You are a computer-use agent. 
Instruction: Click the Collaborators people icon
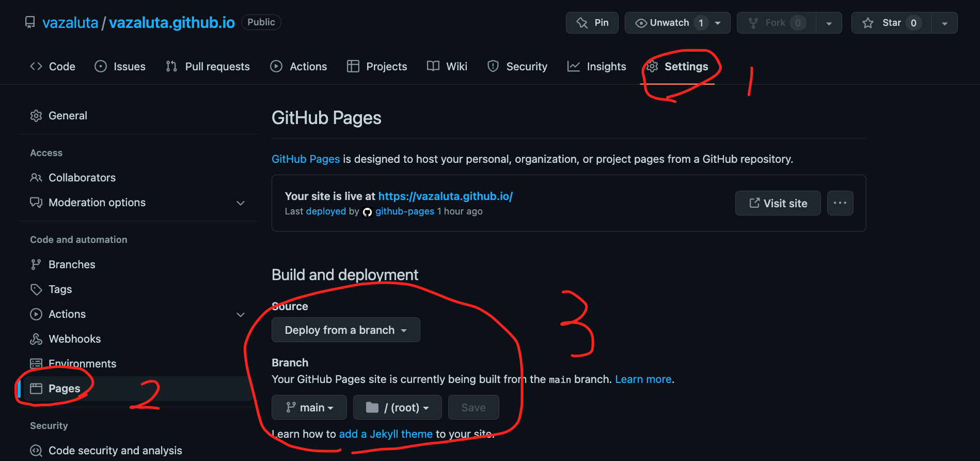[x=36, y=178]
